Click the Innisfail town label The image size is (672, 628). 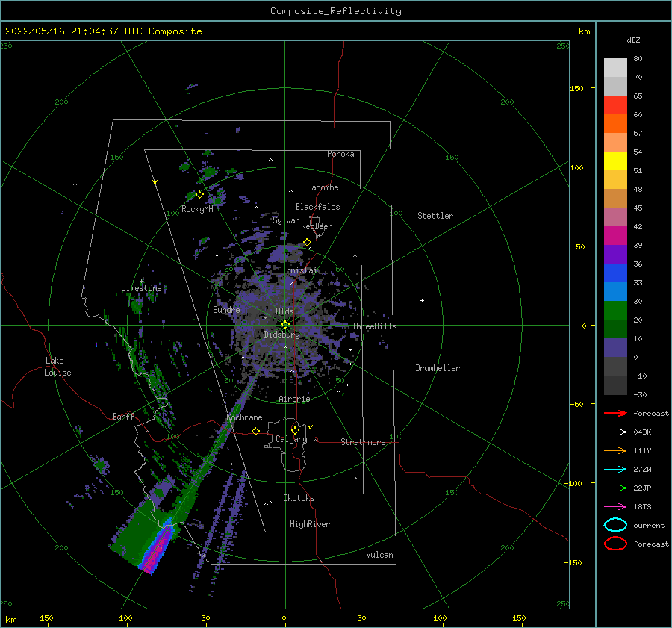pos(302,270)
